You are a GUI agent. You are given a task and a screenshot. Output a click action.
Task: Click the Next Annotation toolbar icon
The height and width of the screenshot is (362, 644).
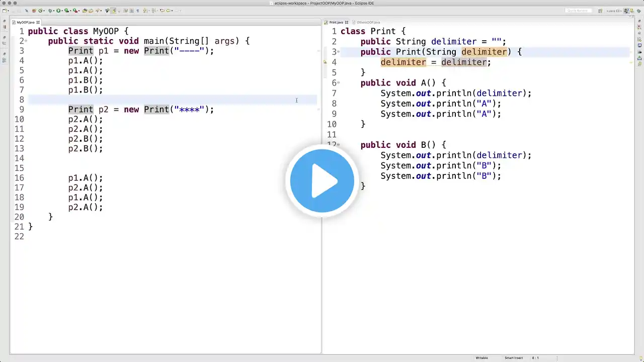pos(144,11)
